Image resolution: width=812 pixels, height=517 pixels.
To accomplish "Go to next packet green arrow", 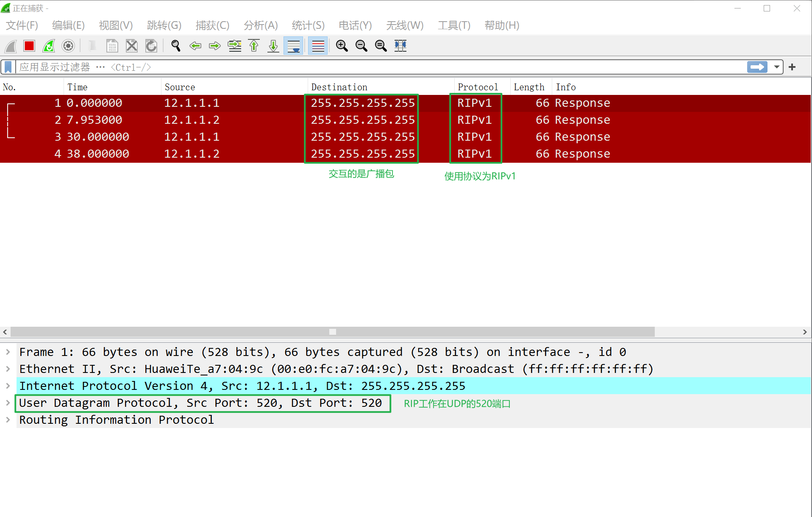I will 215,46.
